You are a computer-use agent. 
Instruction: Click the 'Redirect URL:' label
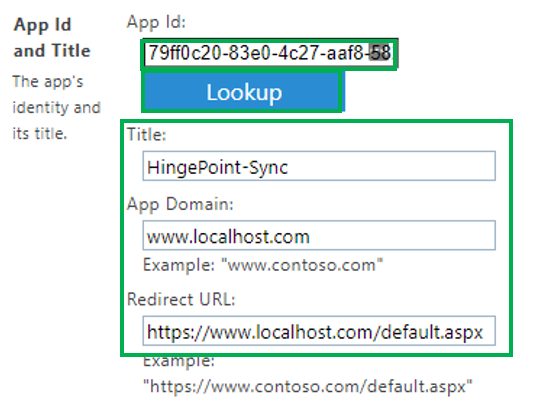pyautogui.click(x=181, y=300)
